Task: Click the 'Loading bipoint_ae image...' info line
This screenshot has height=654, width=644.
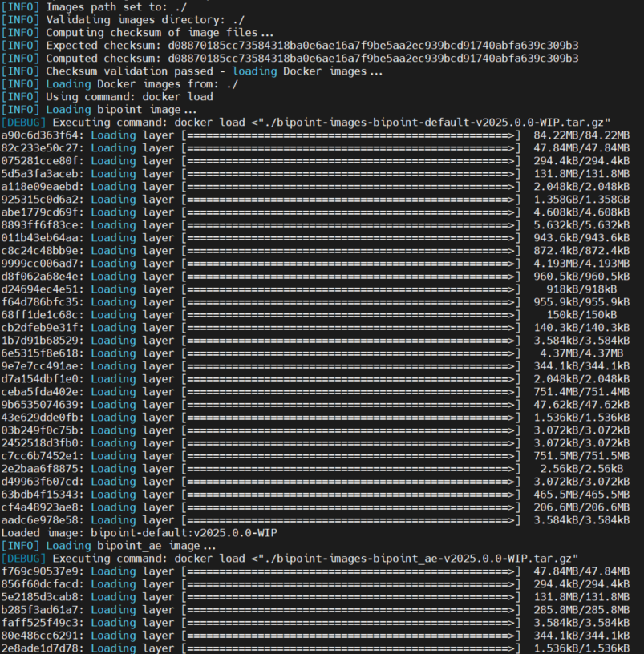Action: click(108, 546)
